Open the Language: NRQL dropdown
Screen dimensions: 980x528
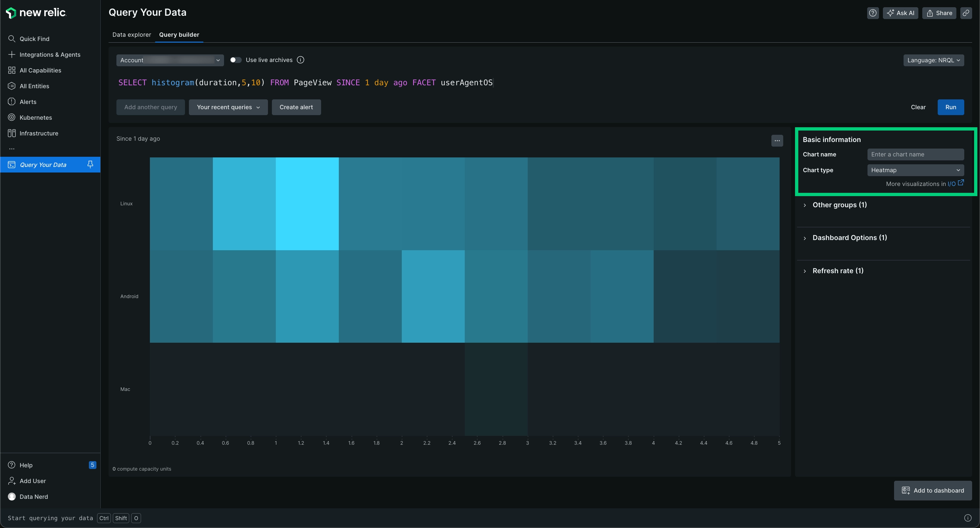tap(933, 60)
